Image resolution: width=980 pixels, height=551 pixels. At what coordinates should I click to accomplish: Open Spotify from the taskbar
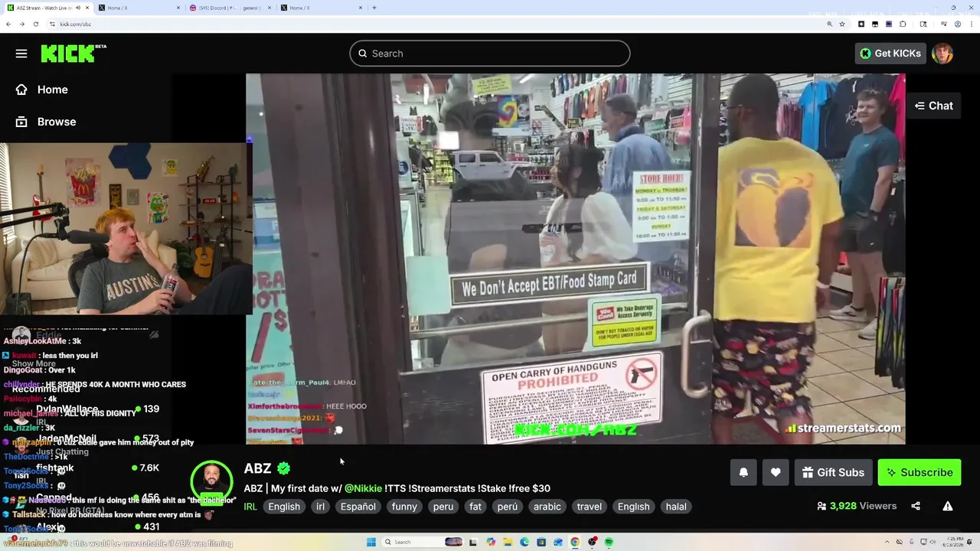pyautogui.click(x=609, y=542)
